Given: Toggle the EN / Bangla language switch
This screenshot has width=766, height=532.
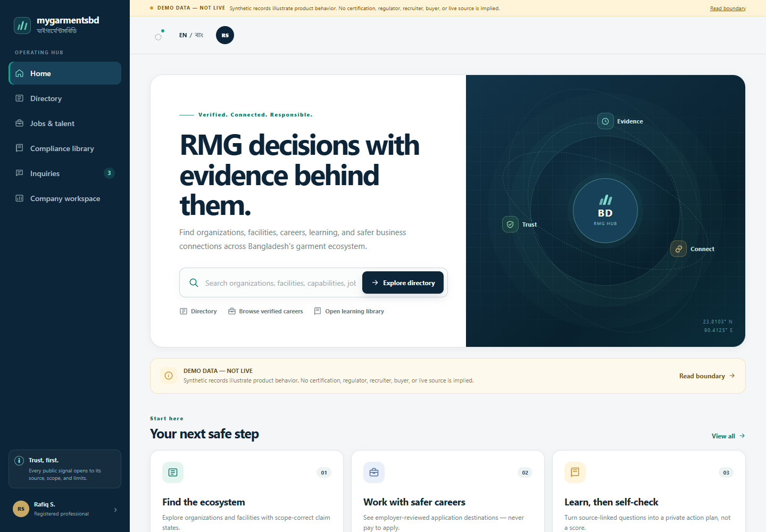Looking at the screenshot, I should (191, 35).
